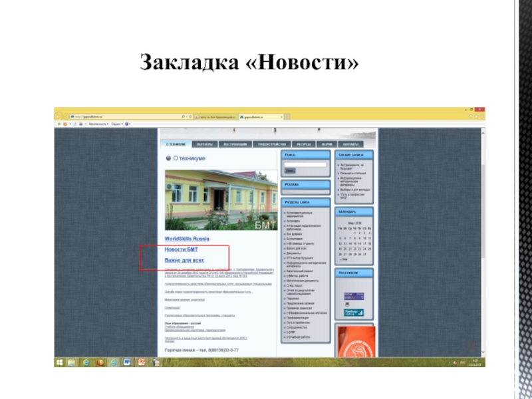The image size is (532, 399).
Task: Click the browser Forward arrow button
Action: (x=66, y=116)
